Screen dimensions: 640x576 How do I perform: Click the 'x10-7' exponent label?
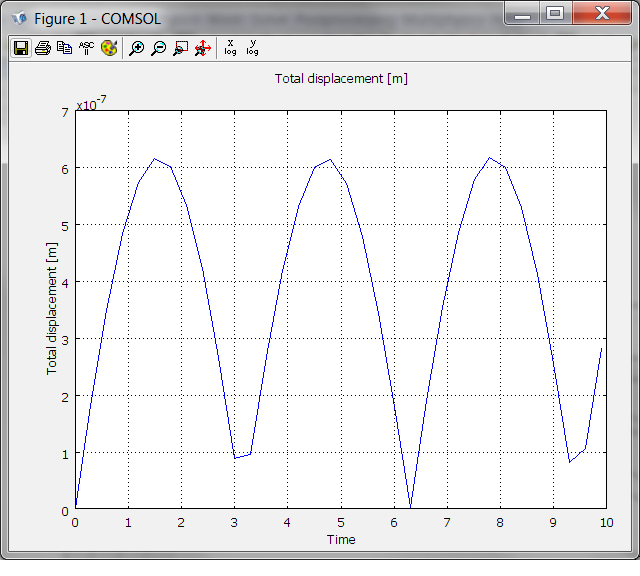coord(91,103)
